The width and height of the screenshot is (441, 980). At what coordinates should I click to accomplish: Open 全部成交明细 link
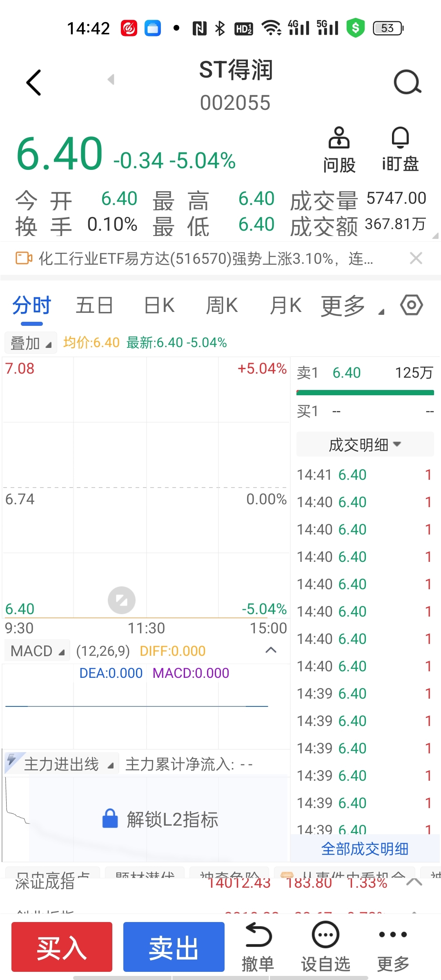[365, 849]
